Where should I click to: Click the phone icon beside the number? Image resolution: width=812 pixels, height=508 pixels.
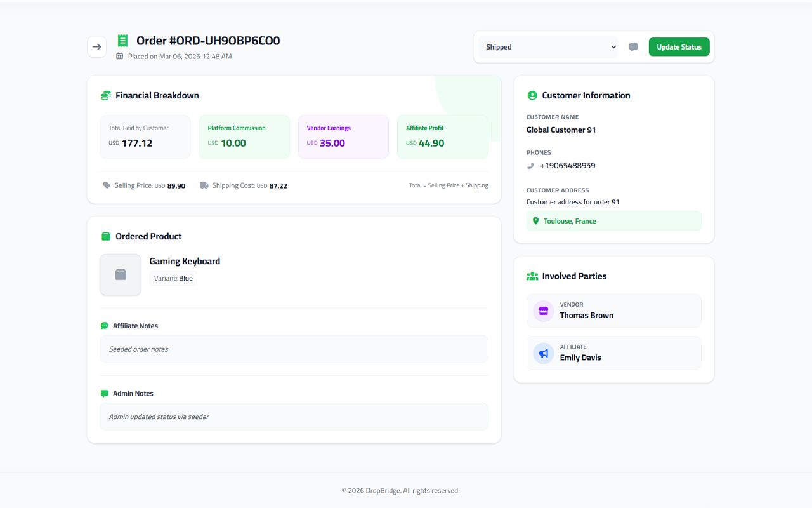coord(531,166)
